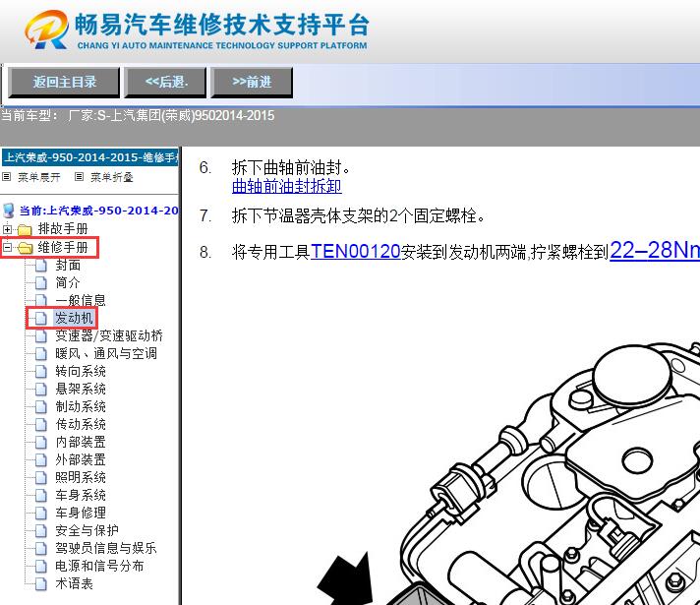Open the 安全与保护 section
The width and height of the screenshot is (700, 605).
coord(87,530)
